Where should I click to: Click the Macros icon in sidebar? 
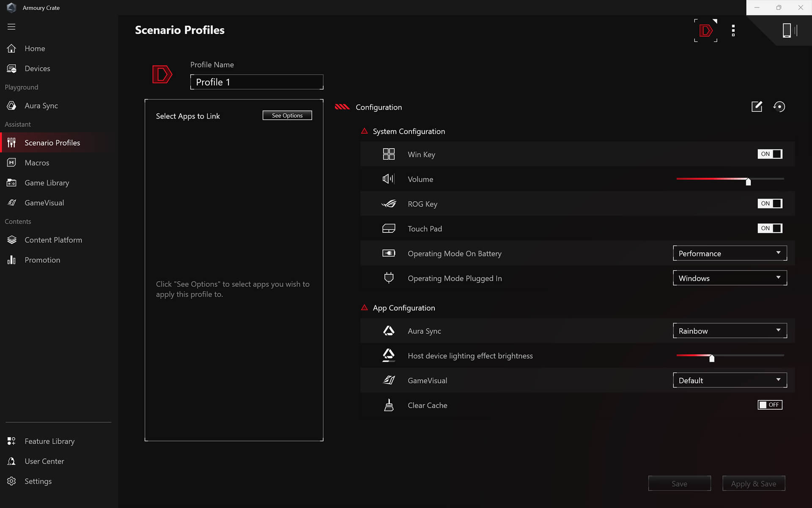point(11,163)
